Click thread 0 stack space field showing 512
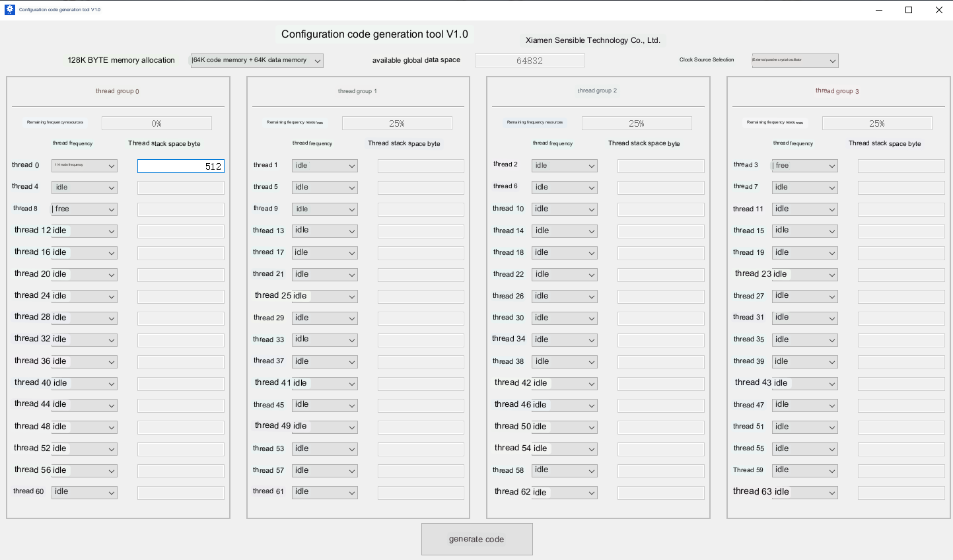This screenshot has width=953, height=560. 181,166
